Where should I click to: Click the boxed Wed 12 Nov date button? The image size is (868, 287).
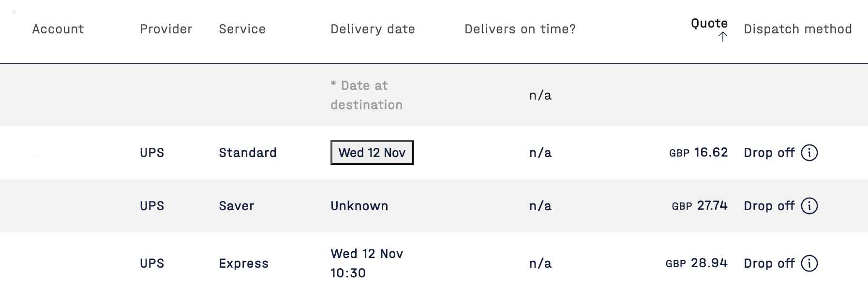click(372, 153)
